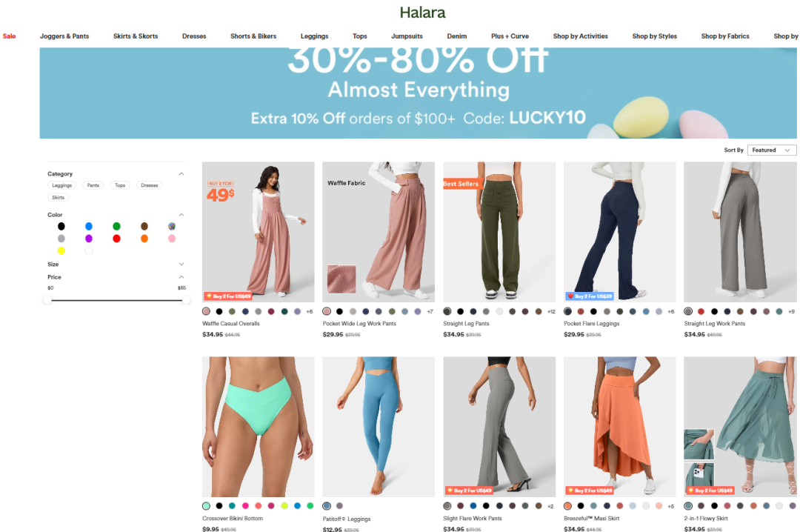
Task: Open the Pocket Flare Leggings product image
Action: pyautogui.click(x=619, y=232)
